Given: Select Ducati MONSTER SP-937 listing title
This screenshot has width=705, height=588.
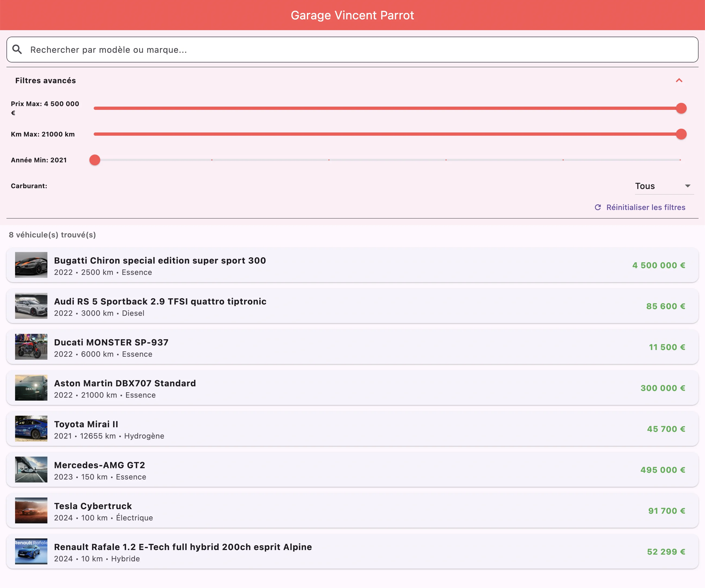Looking at the screenshot, I should click(x=111, y=342).
